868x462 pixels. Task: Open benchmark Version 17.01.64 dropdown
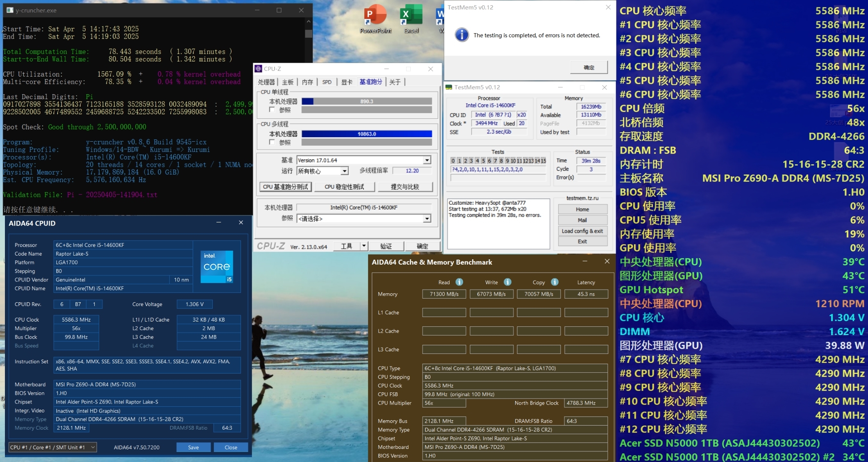tap(427, 160)
